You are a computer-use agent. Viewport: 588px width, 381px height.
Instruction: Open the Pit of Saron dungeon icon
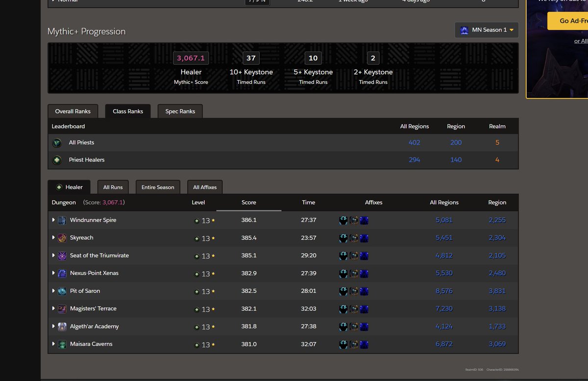point(62,291)
